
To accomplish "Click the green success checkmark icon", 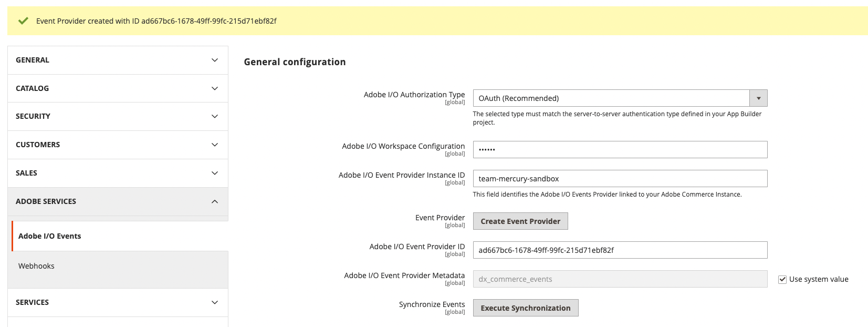I will pos(23,21).
